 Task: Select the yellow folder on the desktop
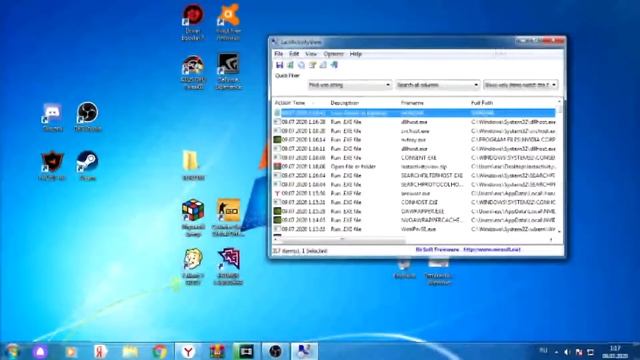click(x=192, y=165)
